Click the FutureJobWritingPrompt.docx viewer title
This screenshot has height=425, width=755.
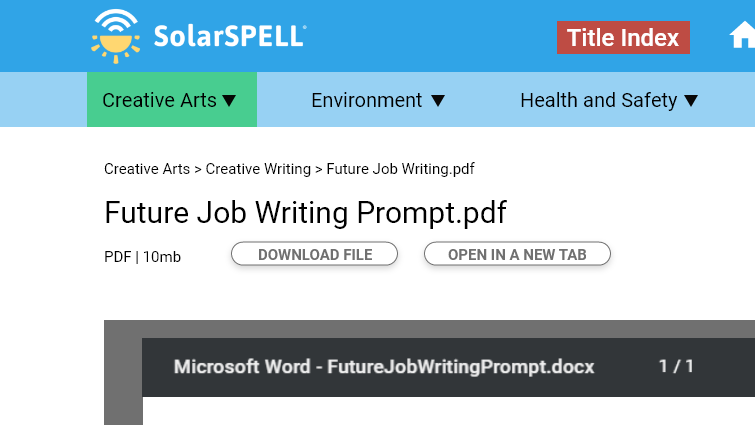[x=384, y=367]
